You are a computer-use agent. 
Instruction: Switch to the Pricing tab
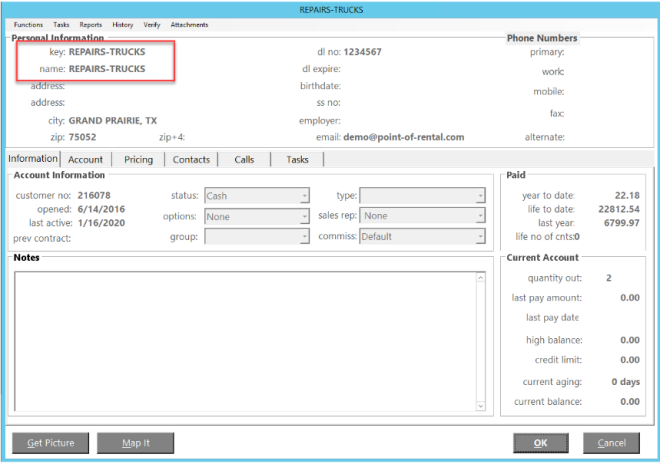(x=138, y=160)
